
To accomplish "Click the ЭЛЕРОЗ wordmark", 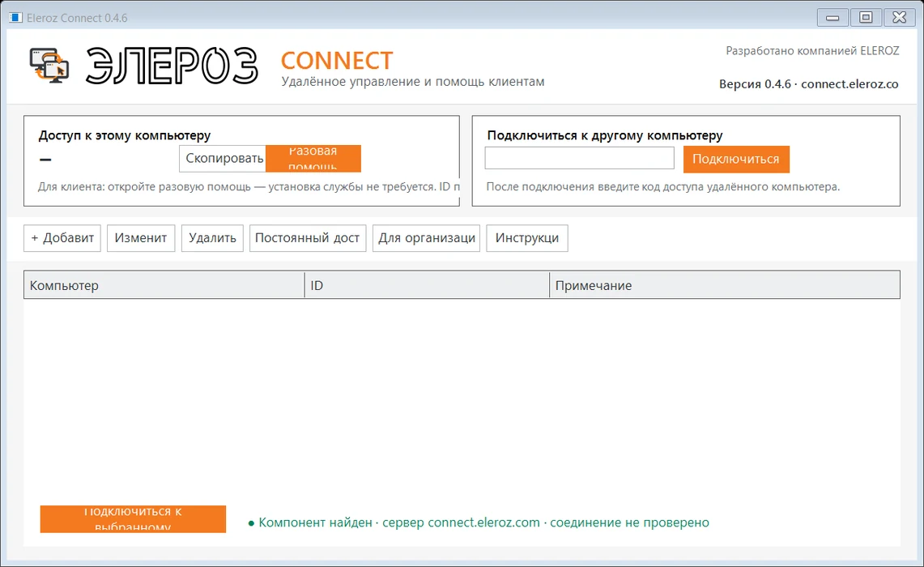I will tap(172, 66).
